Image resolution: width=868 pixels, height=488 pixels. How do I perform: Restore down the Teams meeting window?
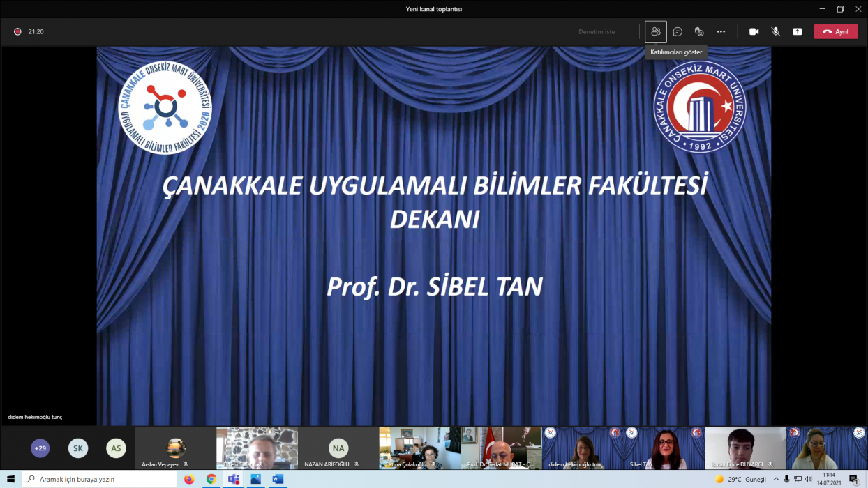840,9
